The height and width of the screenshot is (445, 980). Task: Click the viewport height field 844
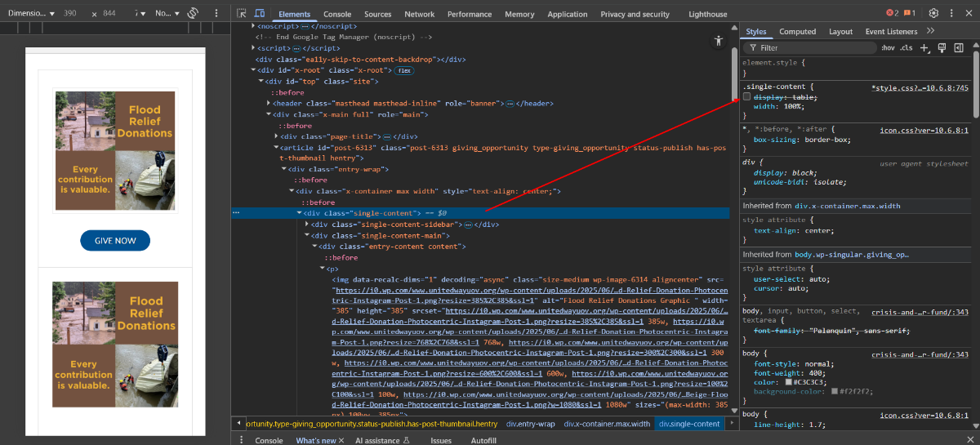(109, 14)
